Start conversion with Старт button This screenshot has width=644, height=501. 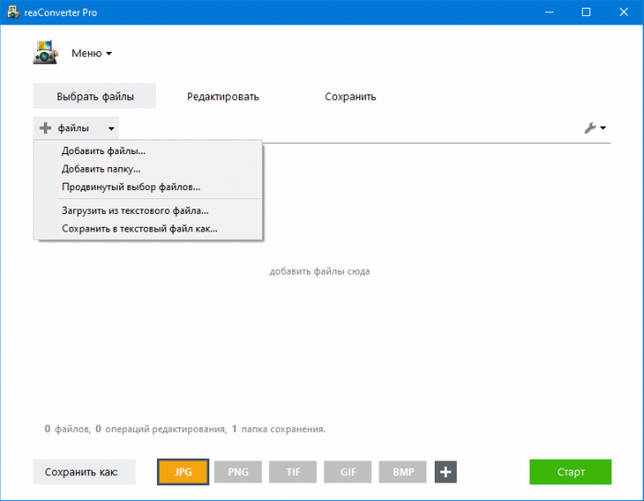click(x=570, y=472)
